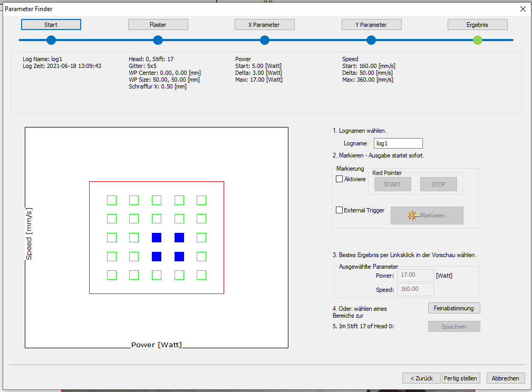Pick the upper-right filled blue square
The height and width of the screenshot is (392, 532).
point(179,238)
